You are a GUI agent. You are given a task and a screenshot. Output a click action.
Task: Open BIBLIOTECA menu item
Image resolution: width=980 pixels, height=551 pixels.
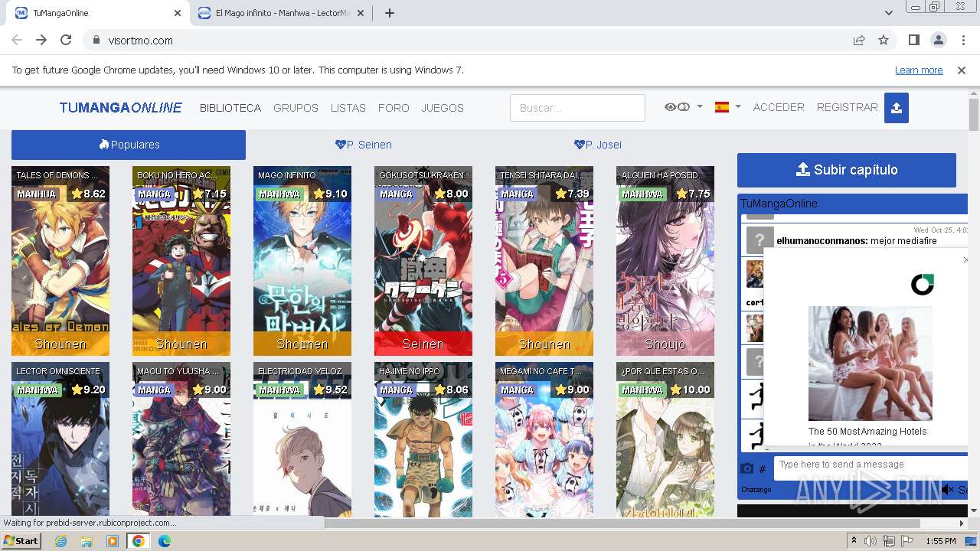[230, 108]
